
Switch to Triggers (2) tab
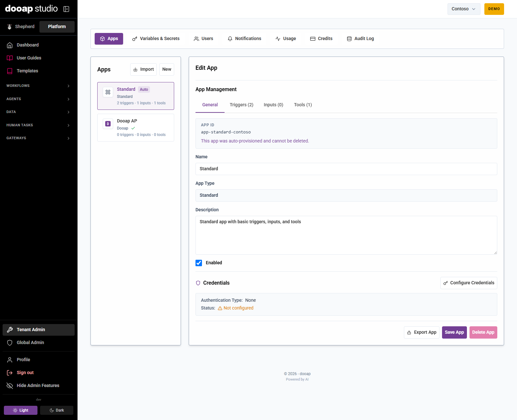(x=241, y=105)
